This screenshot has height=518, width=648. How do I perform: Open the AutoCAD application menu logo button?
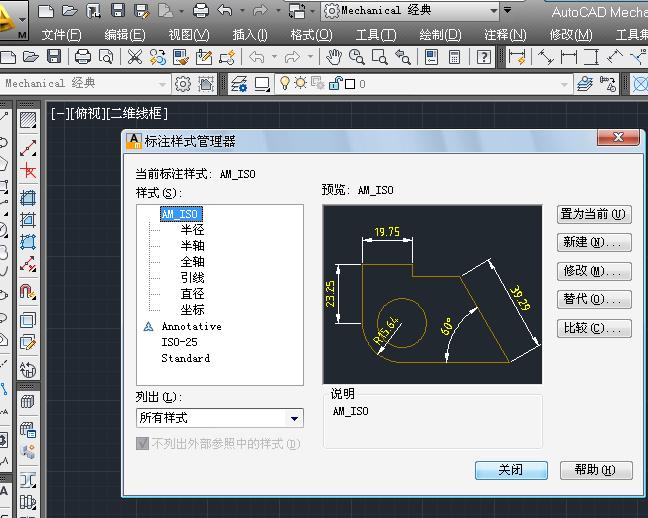coord(12,19)
